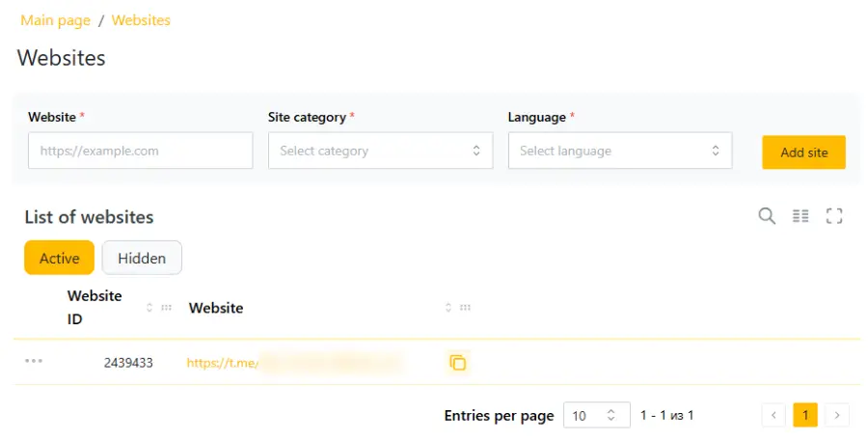Select page 1 in pagination

coord(805,415)
